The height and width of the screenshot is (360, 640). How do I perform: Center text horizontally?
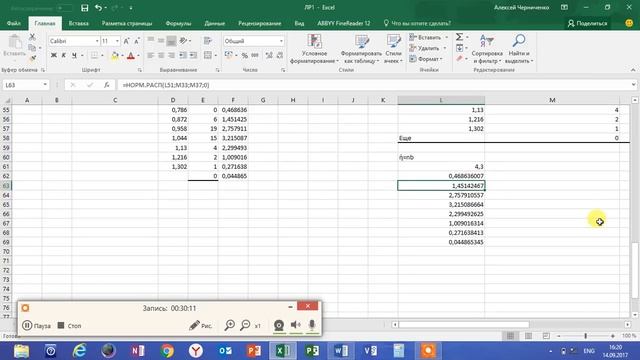(161, 55)
